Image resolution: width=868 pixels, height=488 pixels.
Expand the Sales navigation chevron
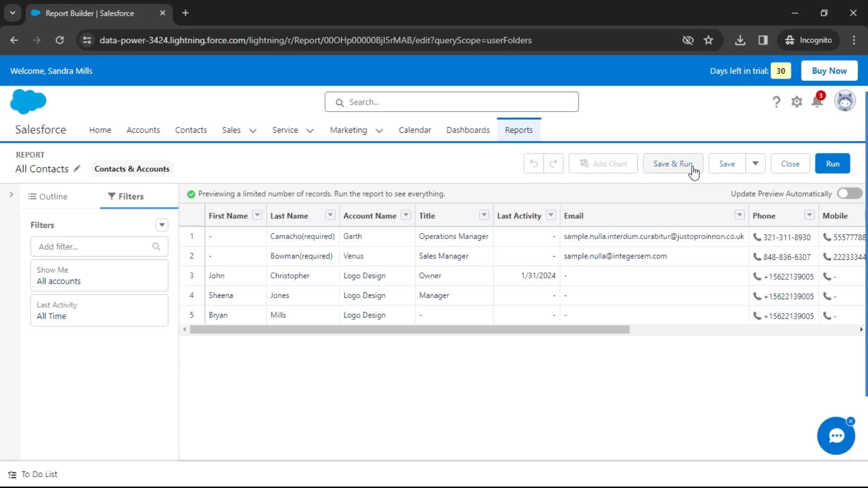pyautogui.click(x=253, y=131)
